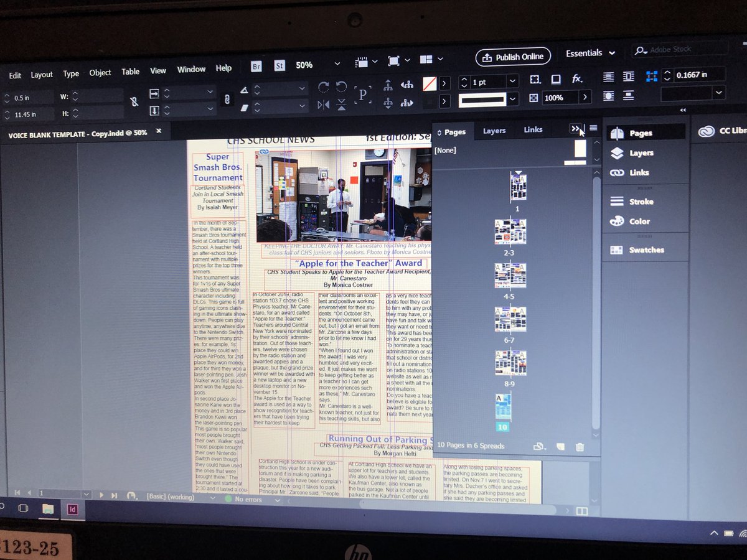Open the Object menu
Screen dimensions: 747x560
point(100,73)
